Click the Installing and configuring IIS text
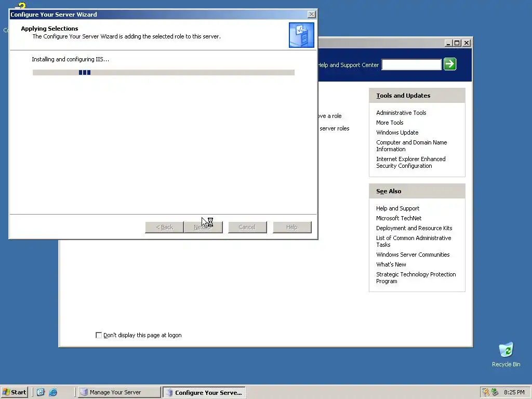 click(x=71, y=59)
